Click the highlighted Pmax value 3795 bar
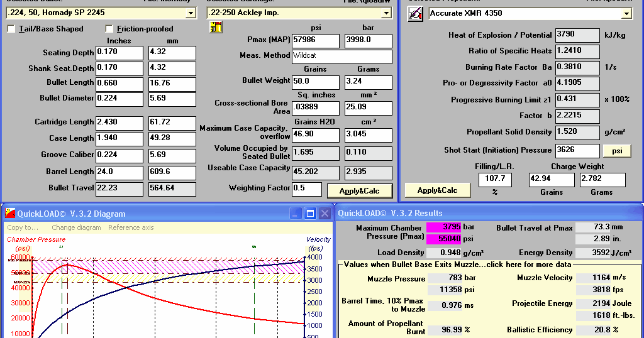 (443, 227)
